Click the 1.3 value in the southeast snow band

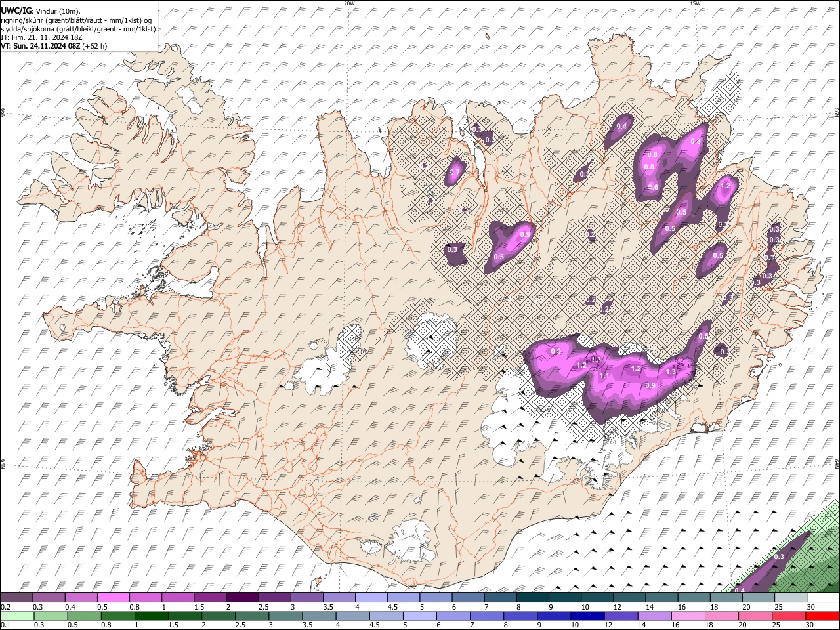671,371
